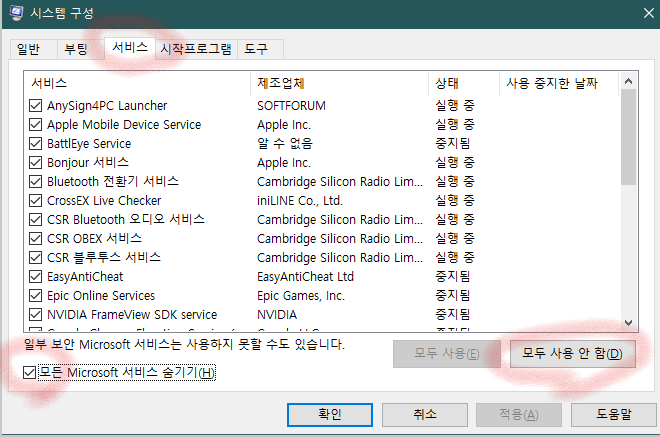Uncheck AnySign4PC Launcher service
Image resolution: width=660 pixels, height=437 pixels.
pyautogui.click(x=35, y=105)
